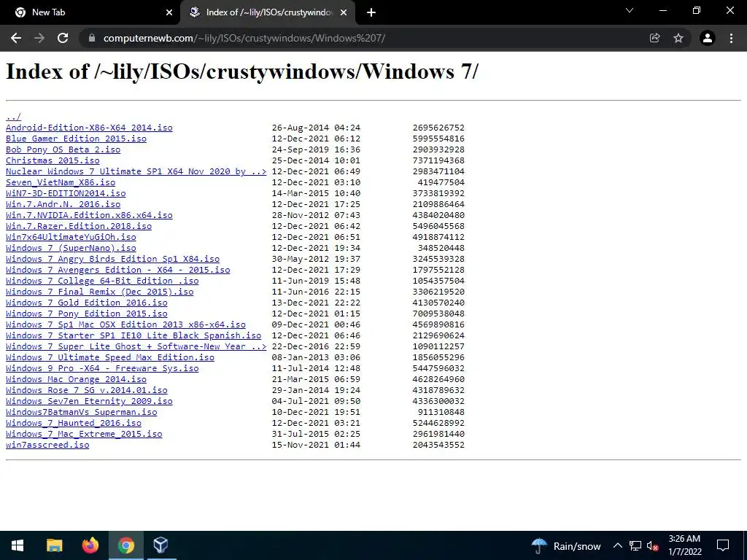Open Windows 7 Starter Lite Black Spanish link
This screenshot has height=560, width=747.
point(133,335)
